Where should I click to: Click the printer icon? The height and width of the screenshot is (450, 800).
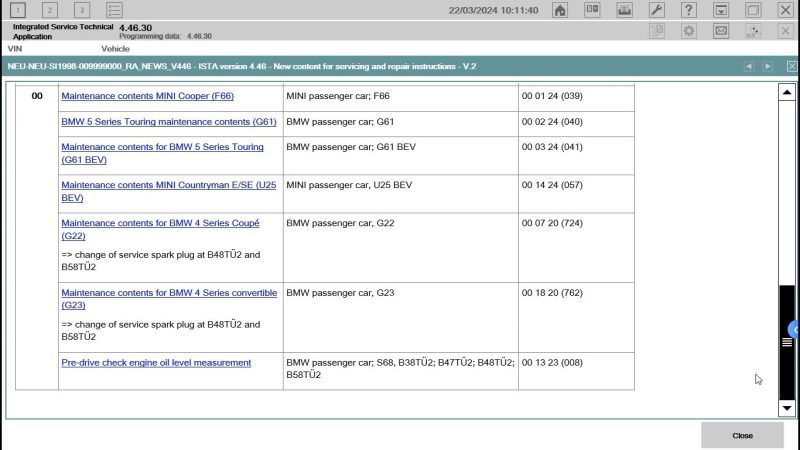[624, 10]
